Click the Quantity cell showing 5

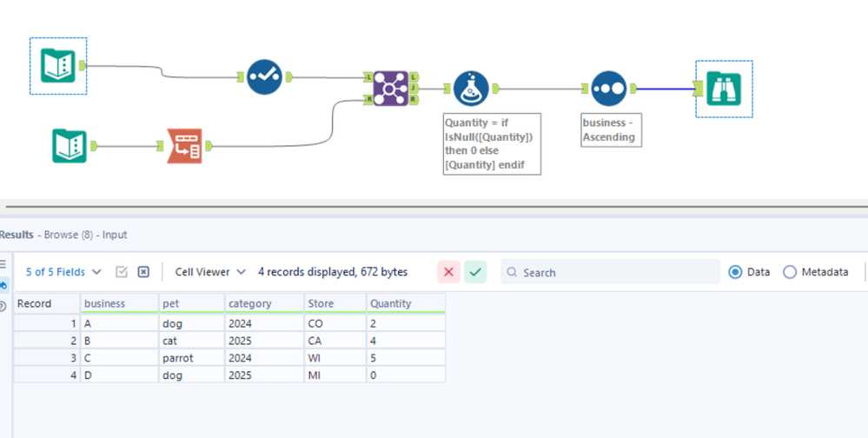(x=406, y=358)
